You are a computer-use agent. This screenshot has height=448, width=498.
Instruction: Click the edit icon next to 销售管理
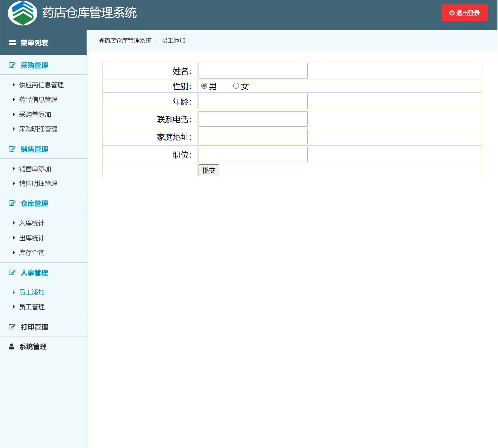click(x=12, y=149)
